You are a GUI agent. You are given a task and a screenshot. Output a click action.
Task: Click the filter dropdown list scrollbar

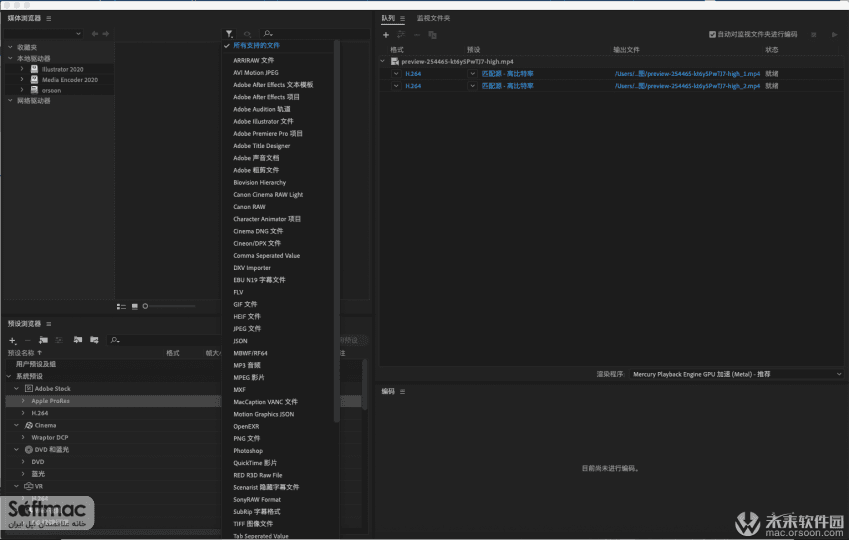click(x=337, y=233)
